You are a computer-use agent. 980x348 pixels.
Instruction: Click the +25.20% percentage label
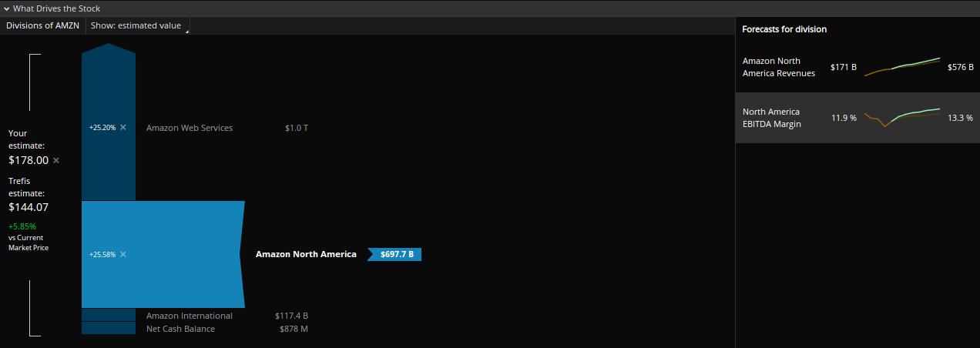tap(102, 128)
